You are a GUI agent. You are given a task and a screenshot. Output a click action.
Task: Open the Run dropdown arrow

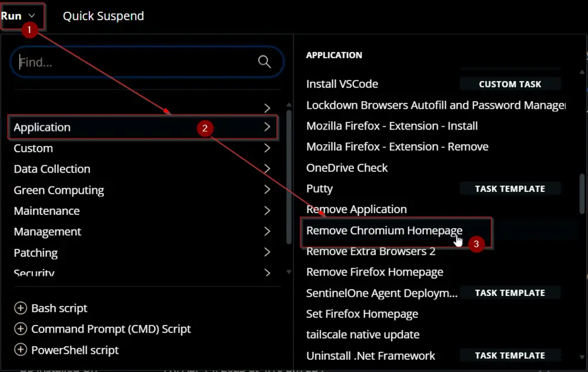tap(32, 16)
